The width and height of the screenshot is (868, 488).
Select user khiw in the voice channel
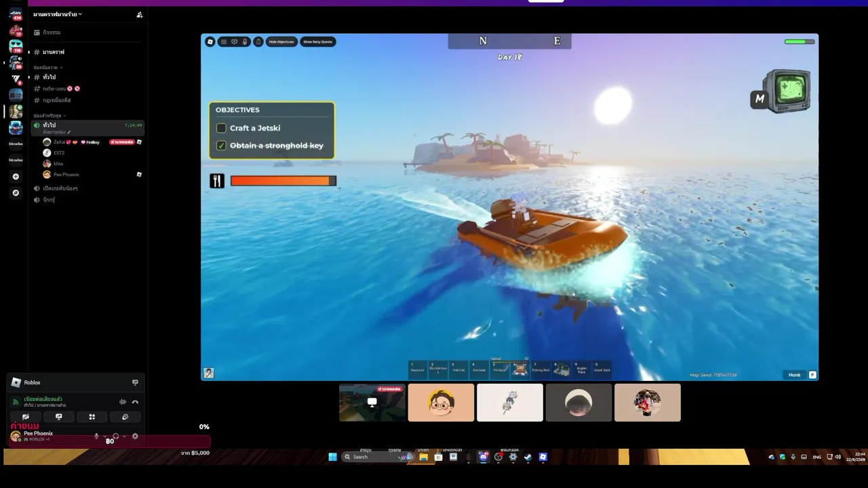click(x=92, y=164)
